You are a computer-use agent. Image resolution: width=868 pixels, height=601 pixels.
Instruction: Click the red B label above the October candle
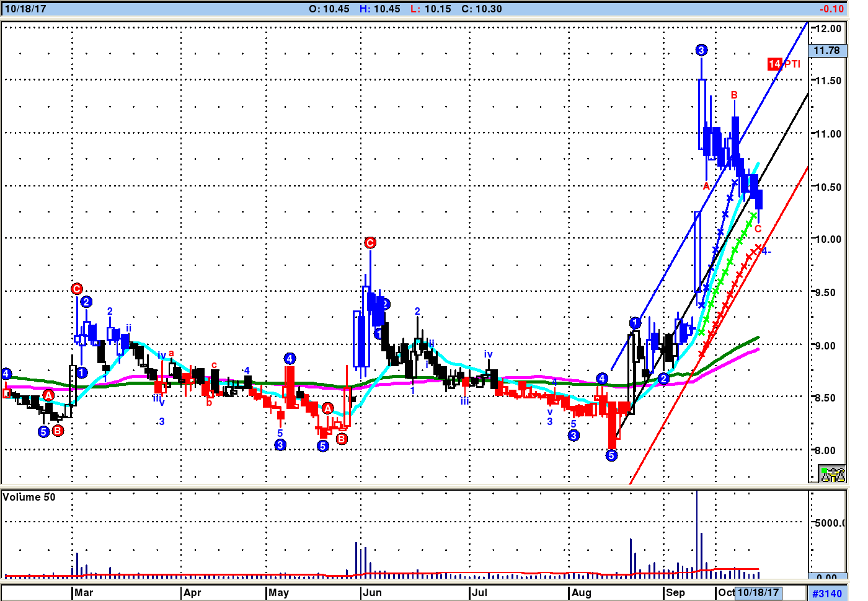(x=734, y=95)
